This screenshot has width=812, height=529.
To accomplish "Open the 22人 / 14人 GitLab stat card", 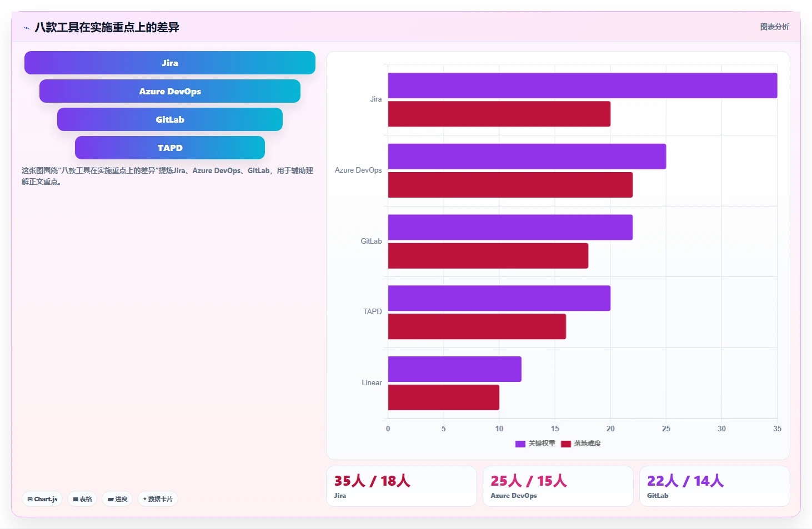I will pyautogui.click(x=715, y=486).
